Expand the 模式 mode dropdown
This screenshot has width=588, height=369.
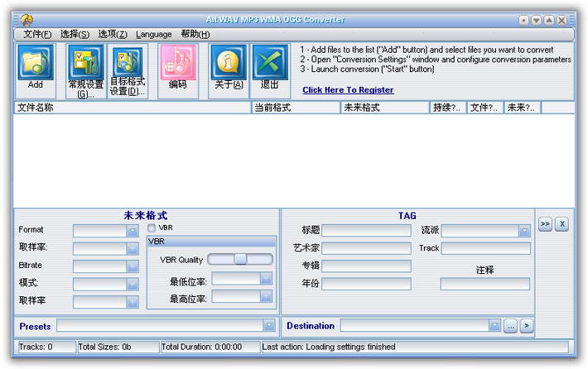(x=133, y=284)
